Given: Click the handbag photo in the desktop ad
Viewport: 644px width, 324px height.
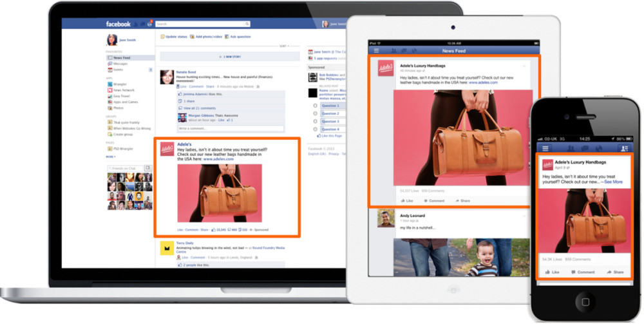Looking at the screenshot, I should click(220, 193).
